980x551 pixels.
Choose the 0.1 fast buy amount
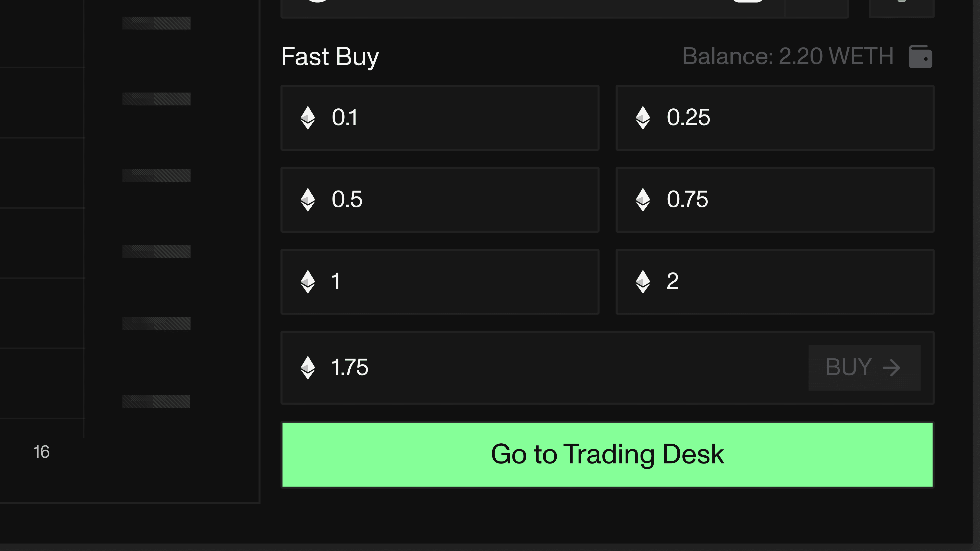439,118
